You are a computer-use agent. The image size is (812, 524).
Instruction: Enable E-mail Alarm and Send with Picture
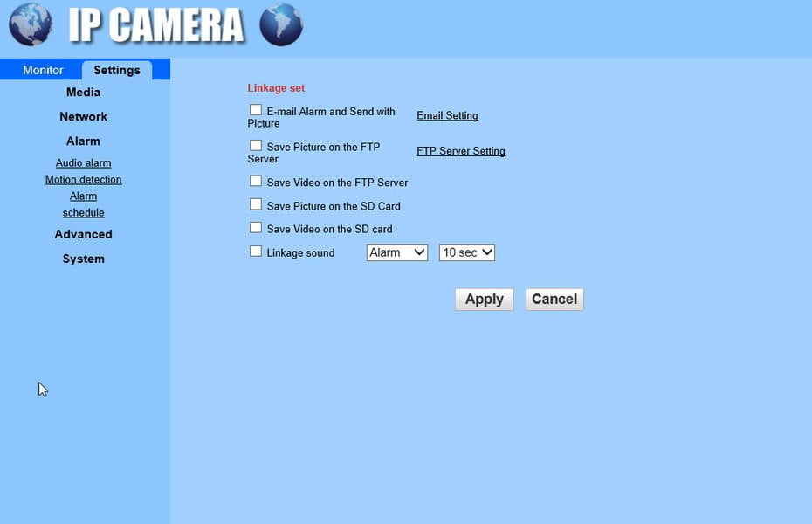pyautogui.click(x=256, y=110)
